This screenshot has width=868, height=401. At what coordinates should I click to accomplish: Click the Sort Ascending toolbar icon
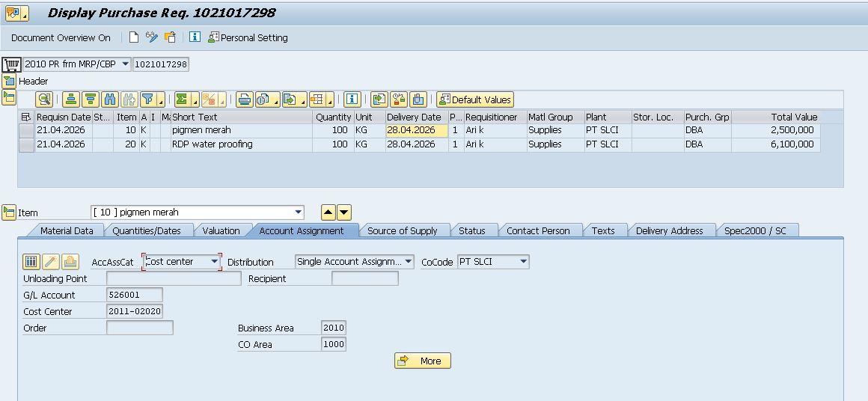[x=71, y=100]
